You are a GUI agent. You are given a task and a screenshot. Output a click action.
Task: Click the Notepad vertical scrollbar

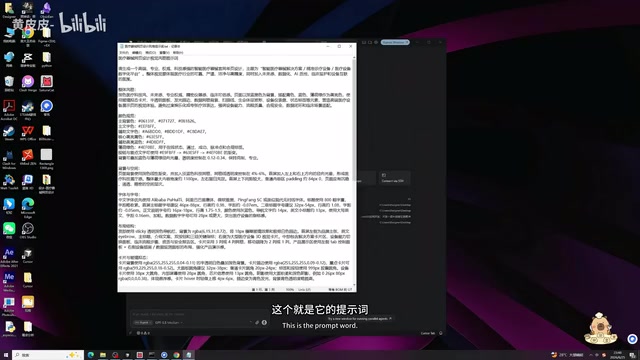(354, 171)
